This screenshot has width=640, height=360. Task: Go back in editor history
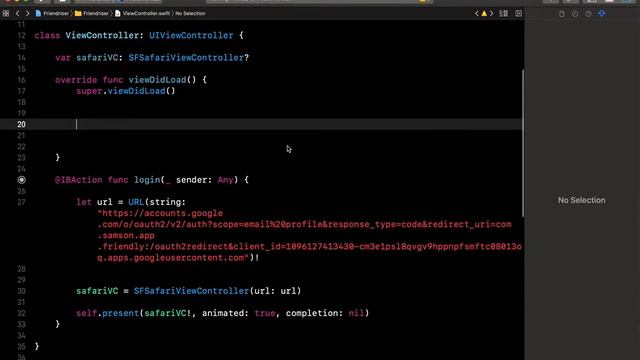(18, 13)
